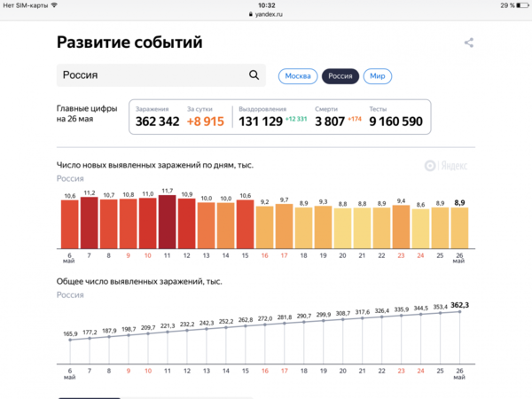Click the May 11 bar labeled 11,7
Image resolution: width=532 pixels, height=399 pixels.
167,222
